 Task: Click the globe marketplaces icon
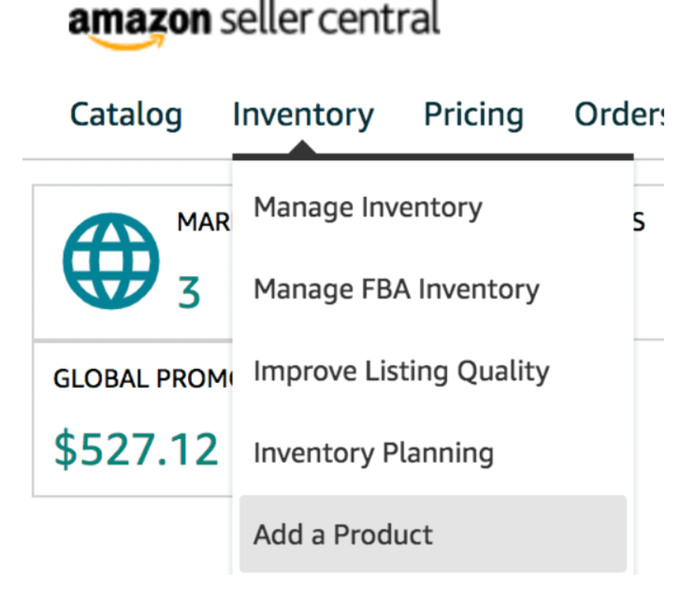coord(110,261)
